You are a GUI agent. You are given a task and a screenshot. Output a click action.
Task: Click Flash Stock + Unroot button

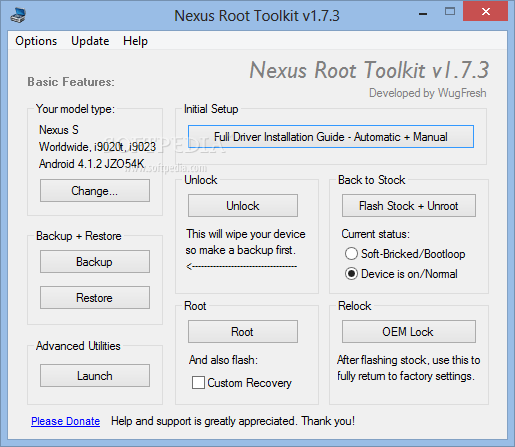(409, 206)
